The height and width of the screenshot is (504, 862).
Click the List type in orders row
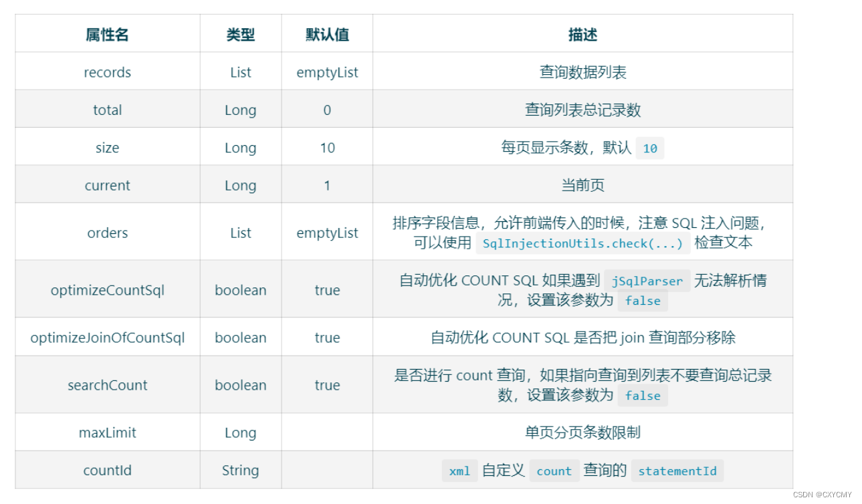pos(241,233)
